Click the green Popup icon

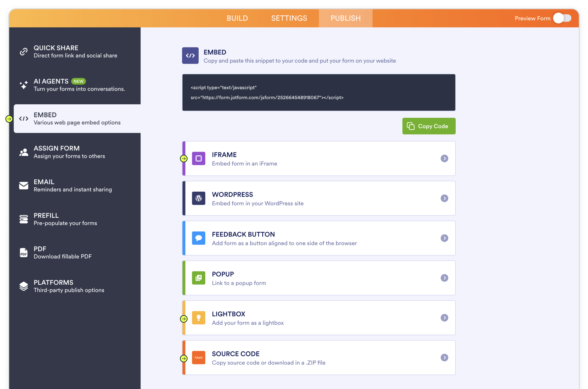click(198, 278)
